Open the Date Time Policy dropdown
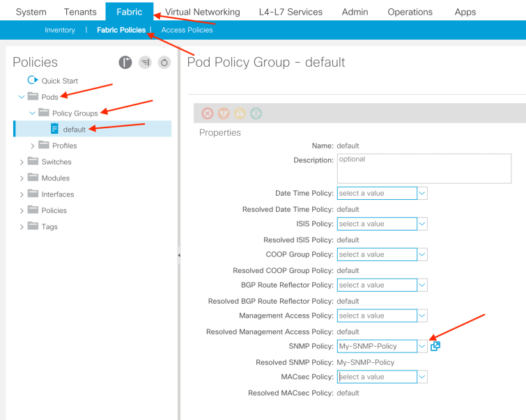 422,193
